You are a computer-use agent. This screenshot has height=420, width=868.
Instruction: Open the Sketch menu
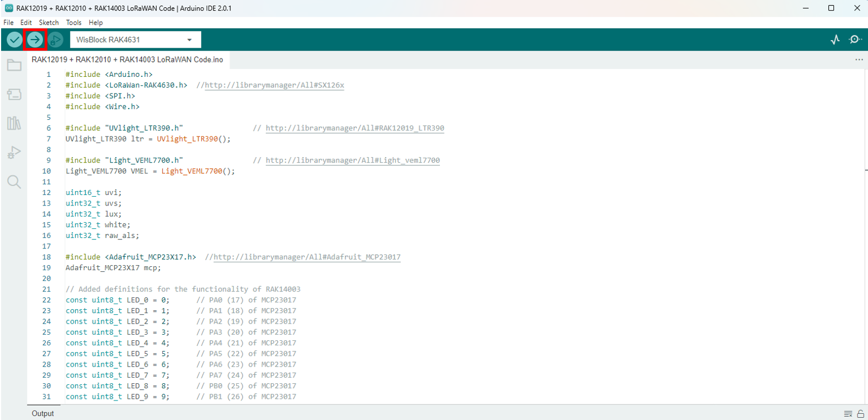click(49, 23)
